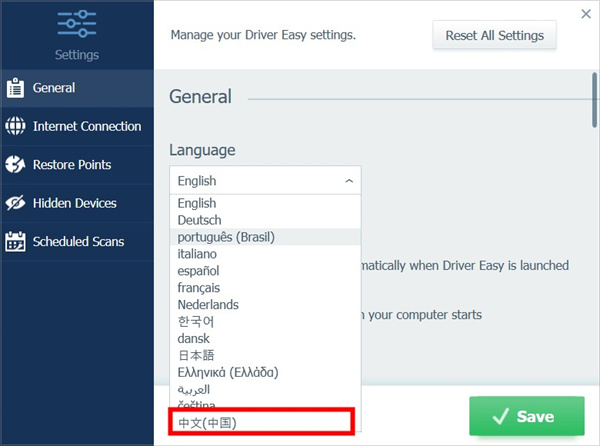Click the General clipboard icon
The width and height of the screenshot is (600, 446).
click(x=15, y=88)
